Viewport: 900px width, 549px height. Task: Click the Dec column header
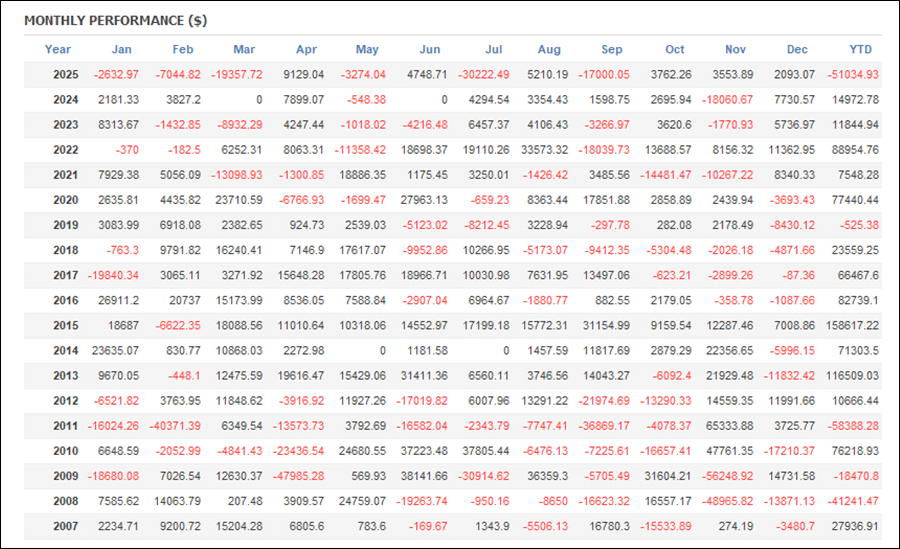click(797, 49)
